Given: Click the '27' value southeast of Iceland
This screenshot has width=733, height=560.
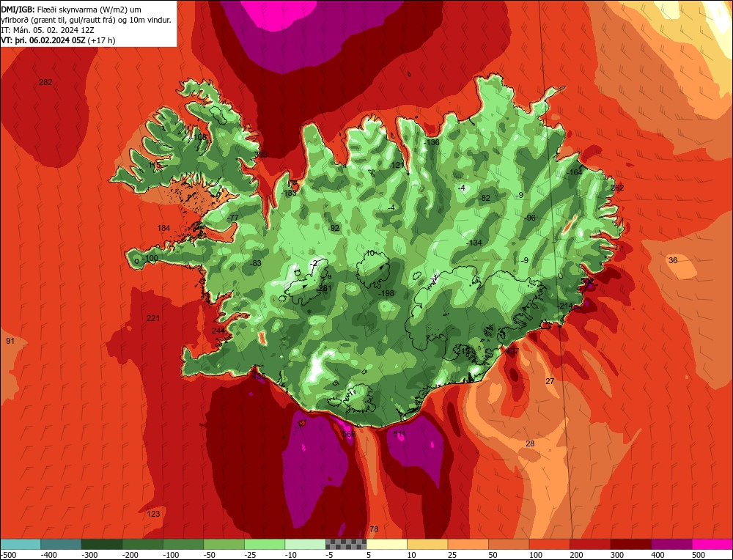Looking at the screenshot, I should click(x=550, y=381).
